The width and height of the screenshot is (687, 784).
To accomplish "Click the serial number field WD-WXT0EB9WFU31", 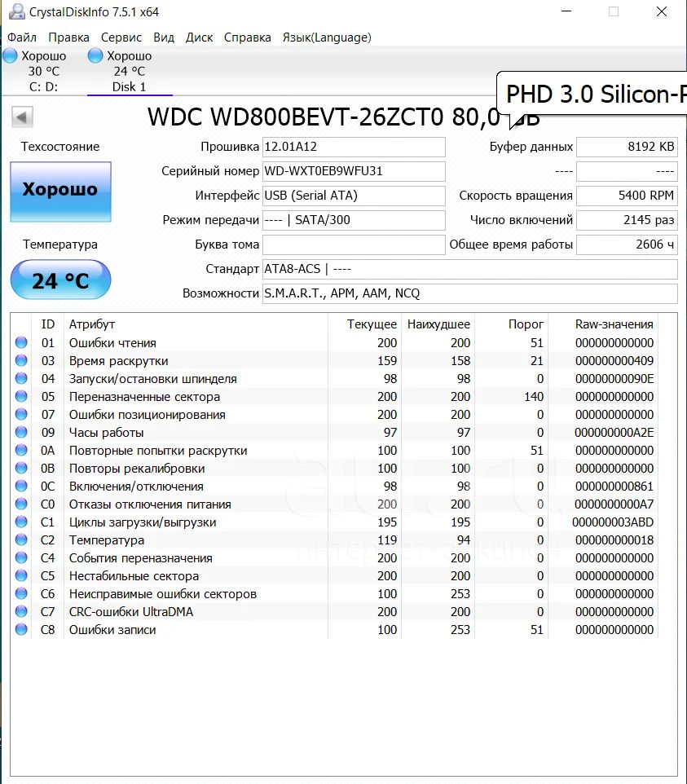I will tap(354, 171).
